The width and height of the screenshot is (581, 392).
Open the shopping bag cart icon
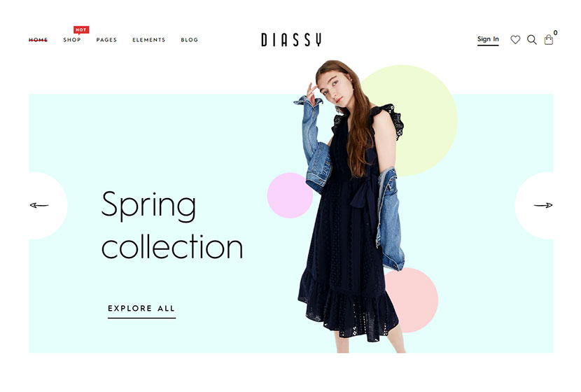[x=548, y=40]
